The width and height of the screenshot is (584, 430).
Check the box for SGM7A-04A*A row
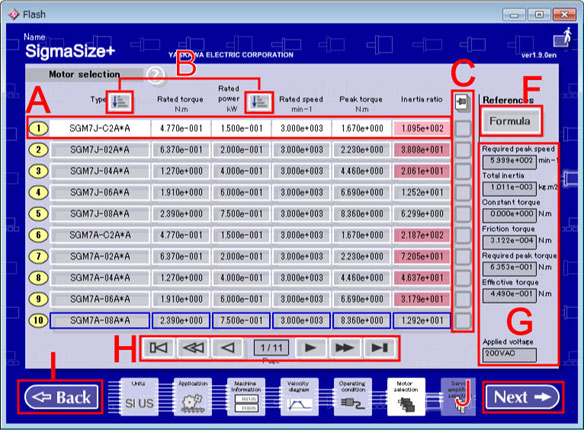463,278
